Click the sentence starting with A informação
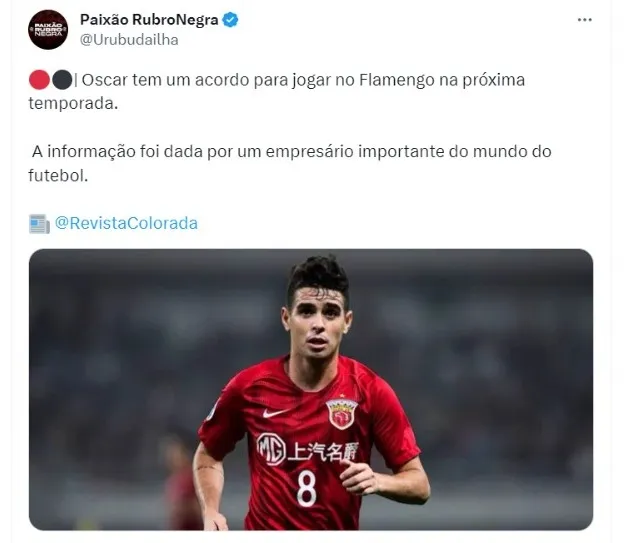The width and height of the screenshot is (624, 543). (290, 163)
